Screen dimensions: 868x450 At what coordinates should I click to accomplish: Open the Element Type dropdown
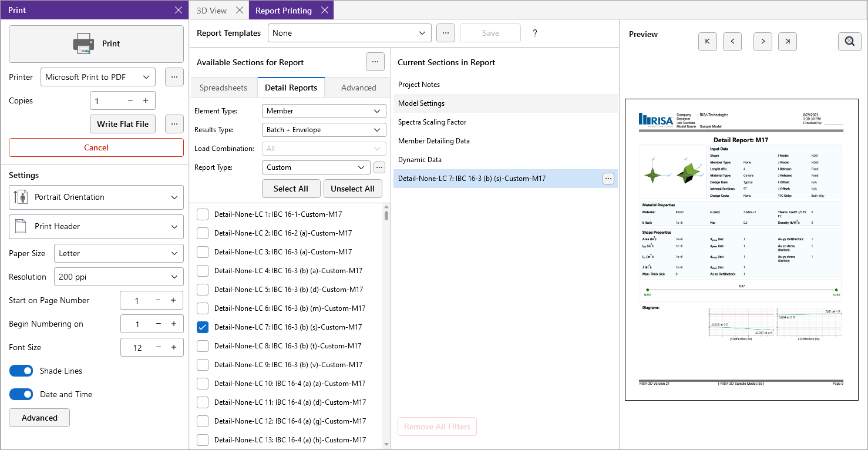tap(324, 111)
